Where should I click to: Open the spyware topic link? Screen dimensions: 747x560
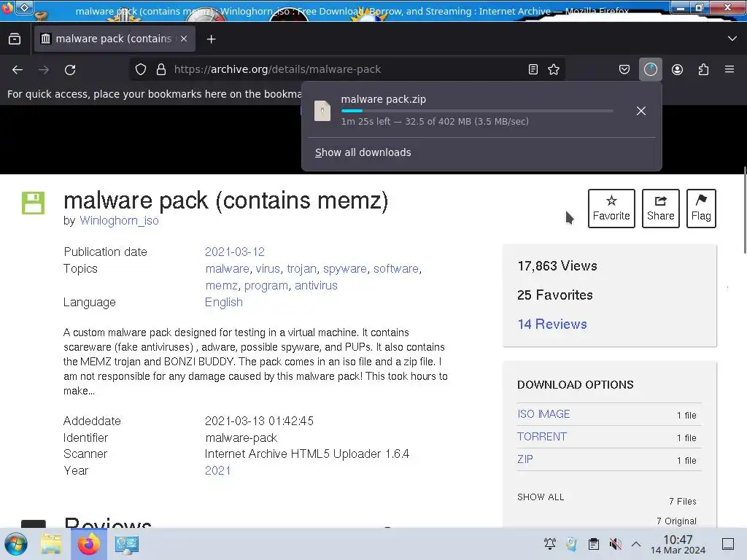pyautogui.click(x=345, y=268)
